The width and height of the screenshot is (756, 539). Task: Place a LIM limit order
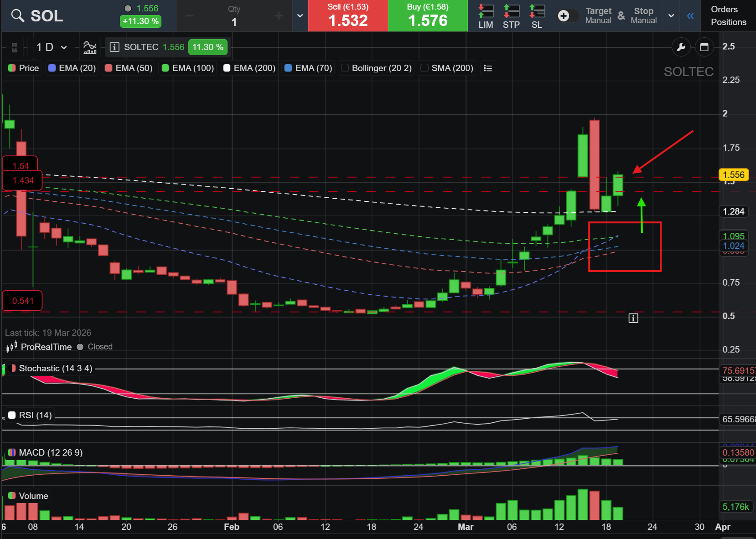[486, 16]
